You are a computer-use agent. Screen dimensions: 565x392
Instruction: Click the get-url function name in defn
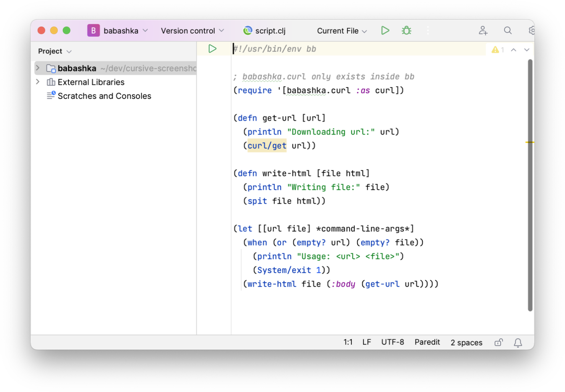tap(279, 118)
